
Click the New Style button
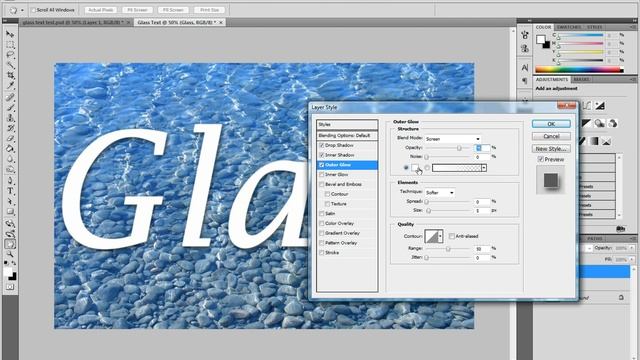click(x=551, y=149)
